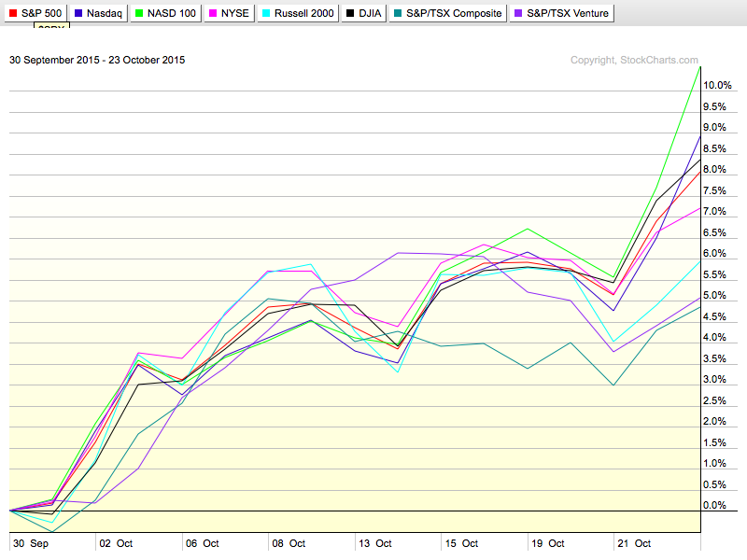The image size is (747, 560).
Task: Click the black DJIA color swatch
Action: point(350,13)
